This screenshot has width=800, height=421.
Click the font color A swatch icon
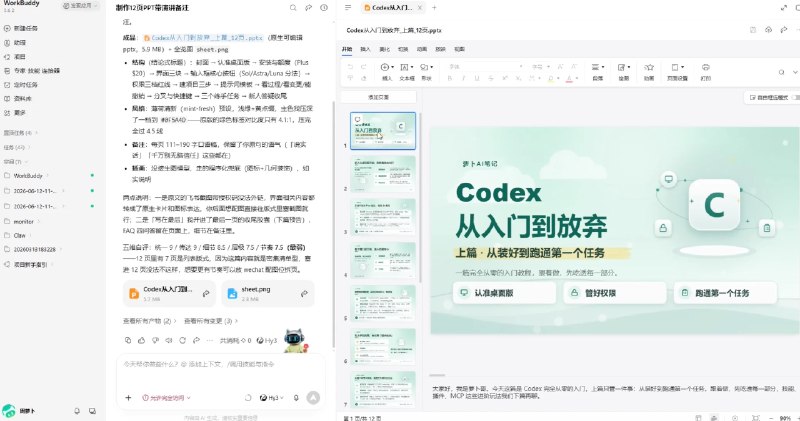click(569, 78)
